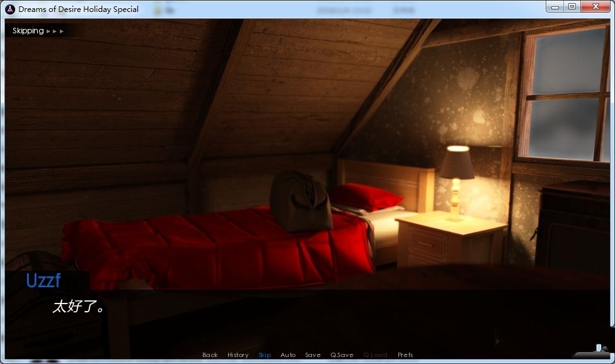615x364 pixels.
Task: Click the Ren'Py app icon in title bar
Action: (x=10, y=9)
